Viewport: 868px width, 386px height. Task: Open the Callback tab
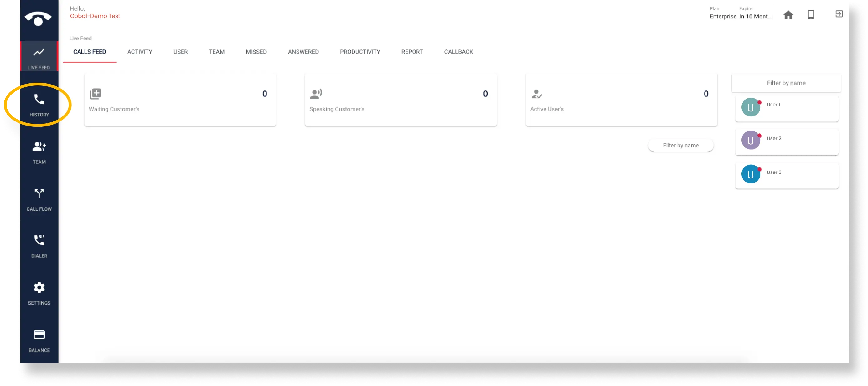click(459, 52)
